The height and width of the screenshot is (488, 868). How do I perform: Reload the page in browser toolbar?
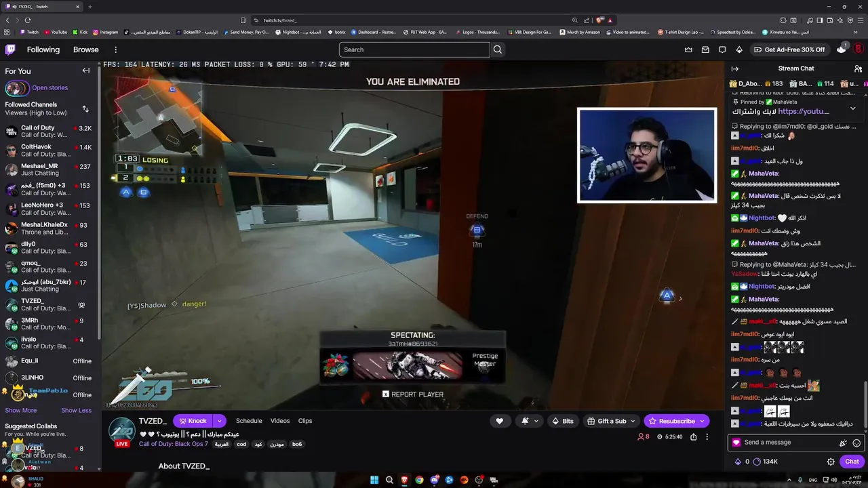[28, 20]
